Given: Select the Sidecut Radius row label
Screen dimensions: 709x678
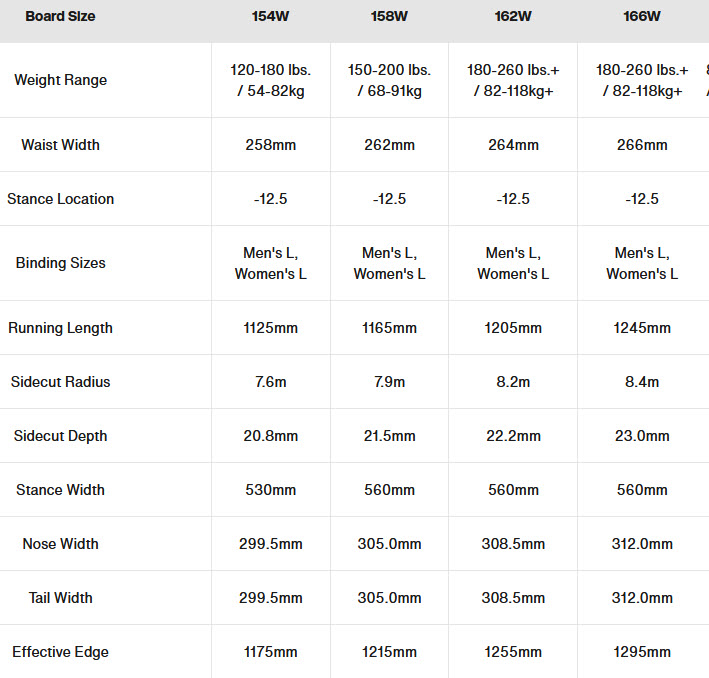Looking at the screenshot, I should pyautogui.click(x=61, y=382).
